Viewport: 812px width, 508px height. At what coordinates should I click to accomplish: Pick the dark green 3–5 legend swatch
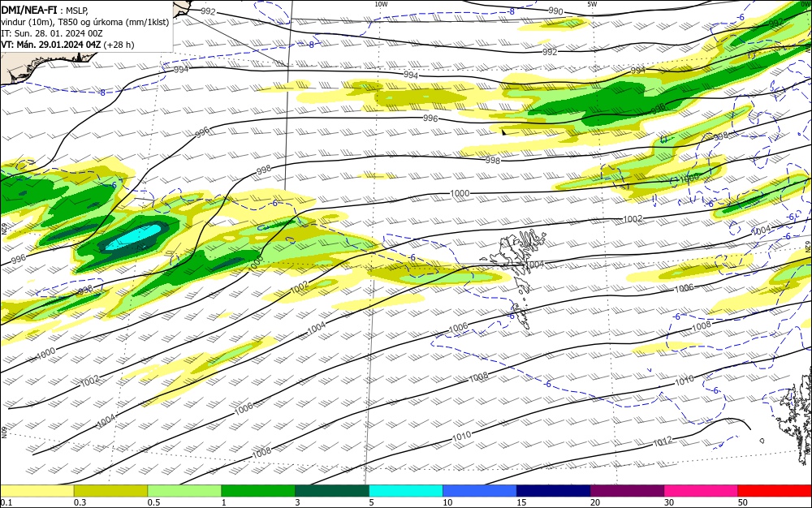pos(332,491)
